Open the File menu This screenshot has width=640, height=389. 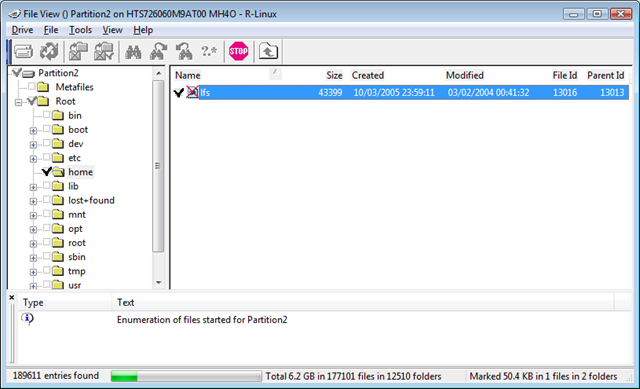click(51, 30)
